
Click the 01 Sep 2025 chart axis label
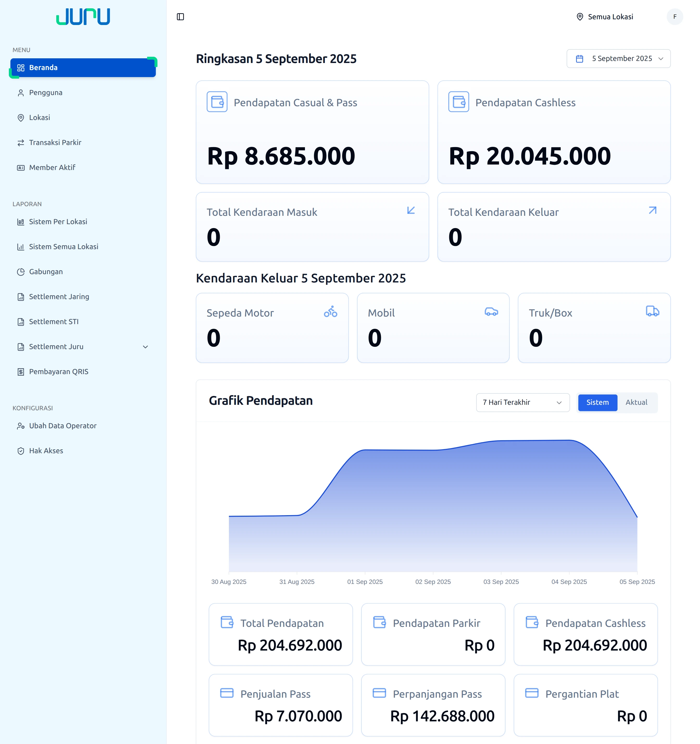(x=365, y=582)
